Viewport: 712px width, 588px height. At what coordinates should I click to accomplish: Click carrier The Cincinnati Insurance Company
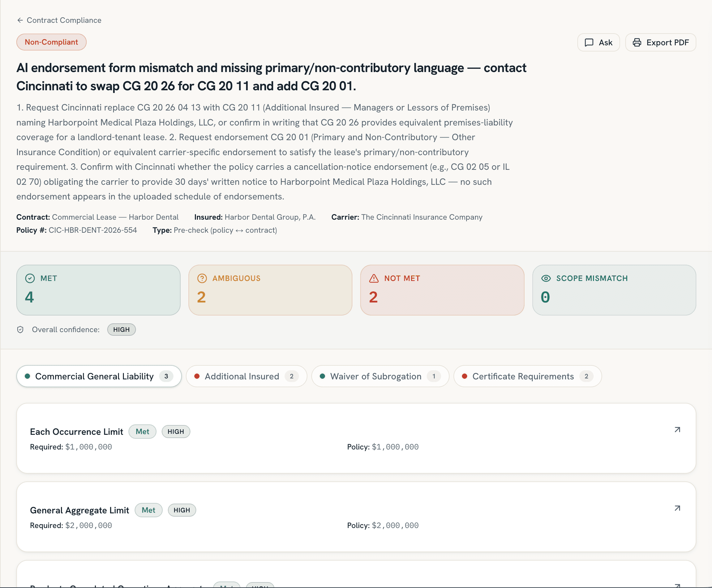tap(422, 217)
